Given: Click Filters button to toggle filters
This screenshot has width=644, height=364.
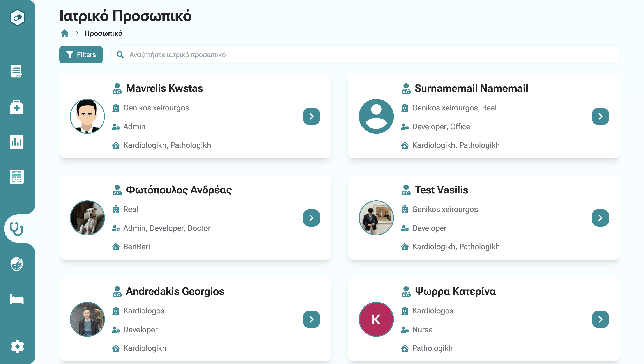Looking at the screenshot, I should coord(81,54).
